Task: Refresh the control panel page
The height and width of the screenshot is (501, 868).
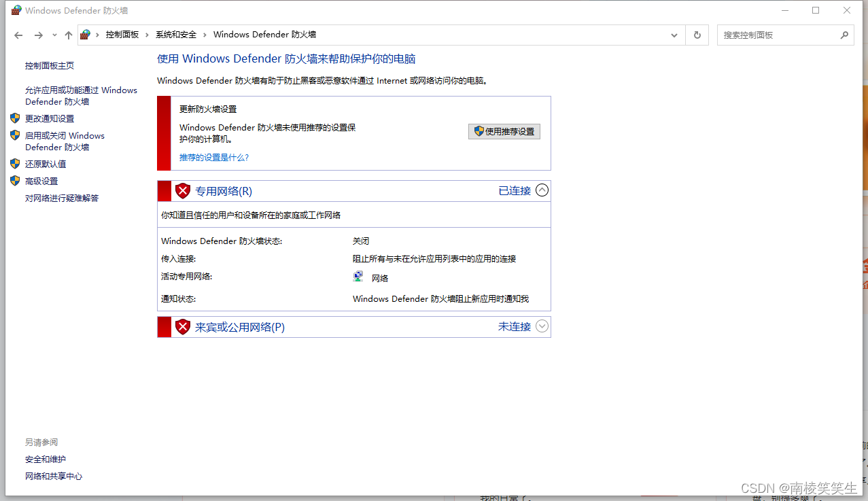Action: 697,35
